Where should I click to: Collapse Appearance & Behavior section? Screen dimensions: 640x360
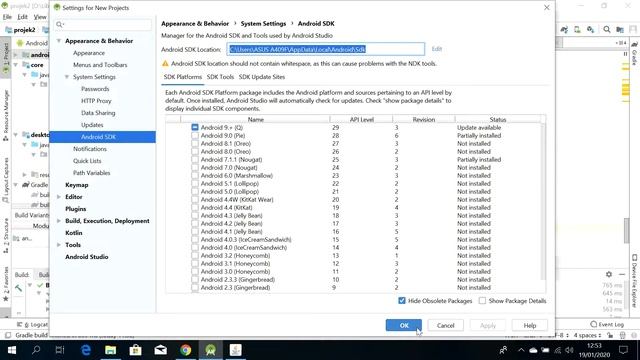click(59, 41)
